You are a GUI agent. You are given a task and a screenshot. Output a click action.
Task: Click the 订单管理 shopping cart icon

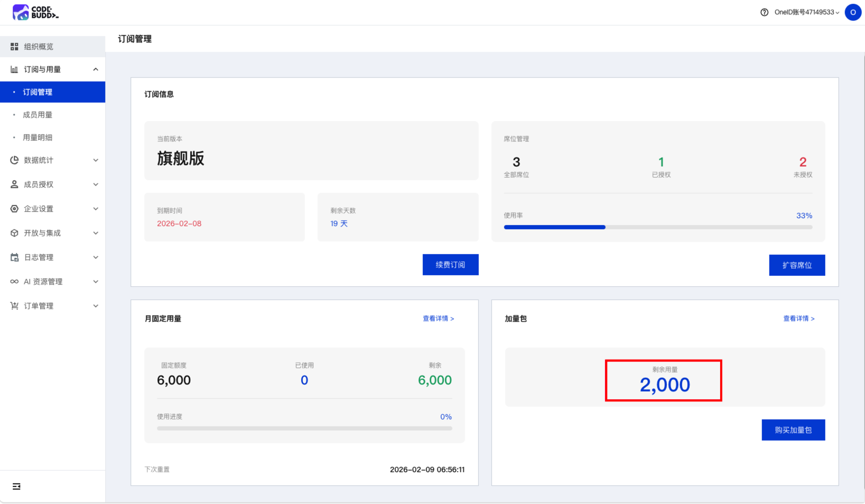point(14,306)
